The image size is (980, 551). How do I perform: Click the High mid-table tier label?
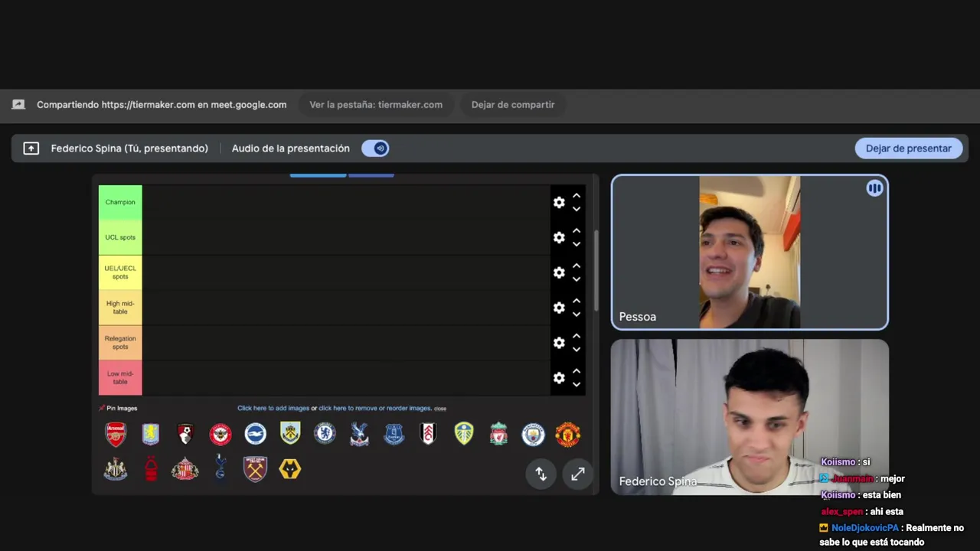click(120, 308)
